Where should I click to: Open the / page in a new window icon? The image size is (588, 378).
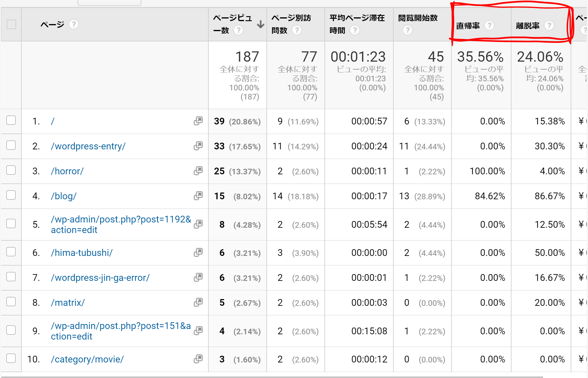point(198,121)
